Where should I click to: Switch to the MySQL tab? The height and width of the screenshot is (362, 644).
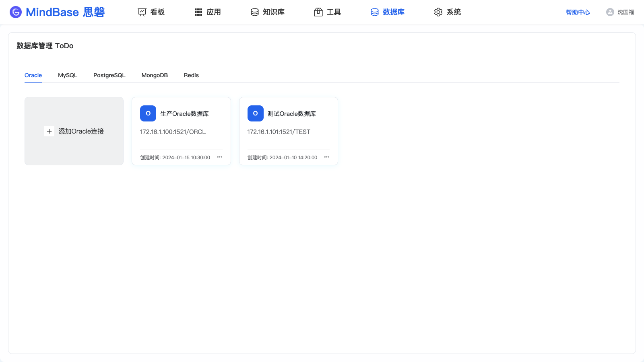68,75
